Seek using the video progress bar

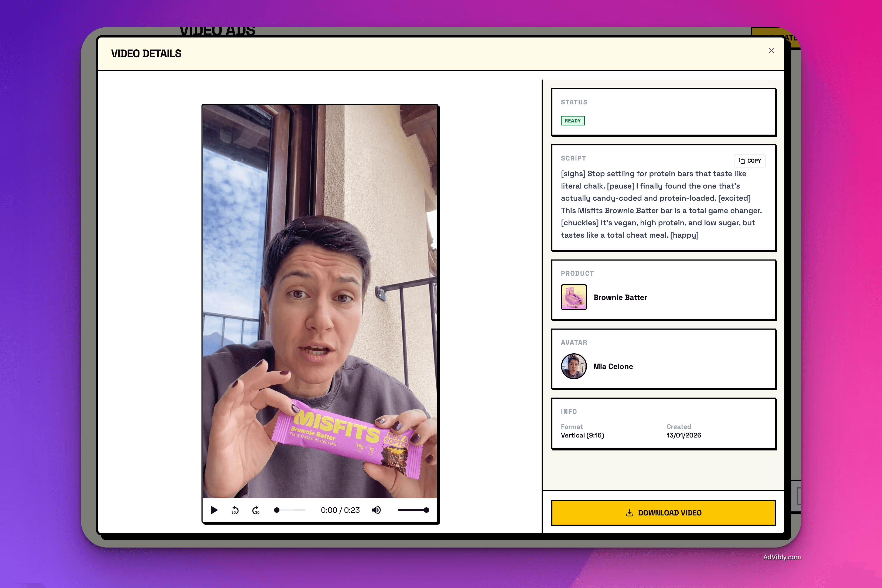tap(289, 510)
